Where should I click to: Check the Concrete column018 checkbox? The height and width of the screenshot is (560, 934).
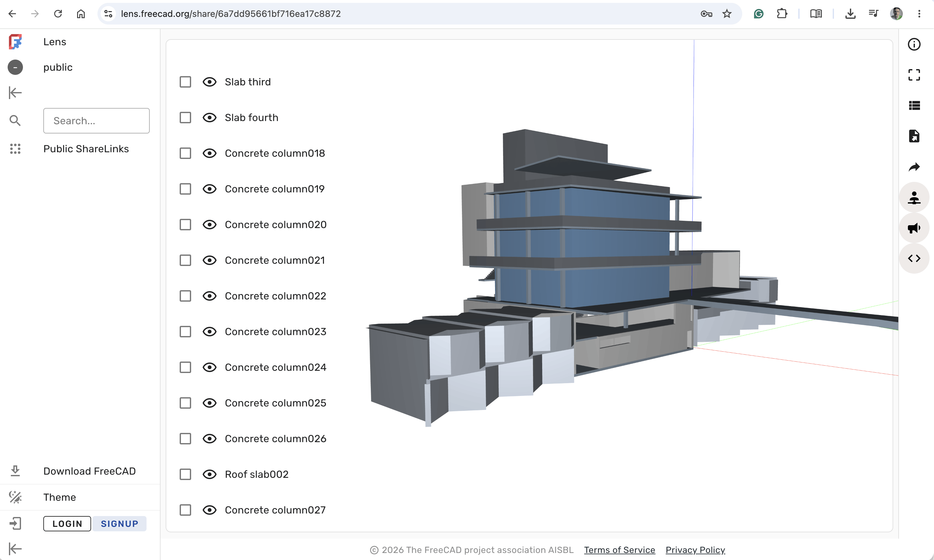(185, 153)
